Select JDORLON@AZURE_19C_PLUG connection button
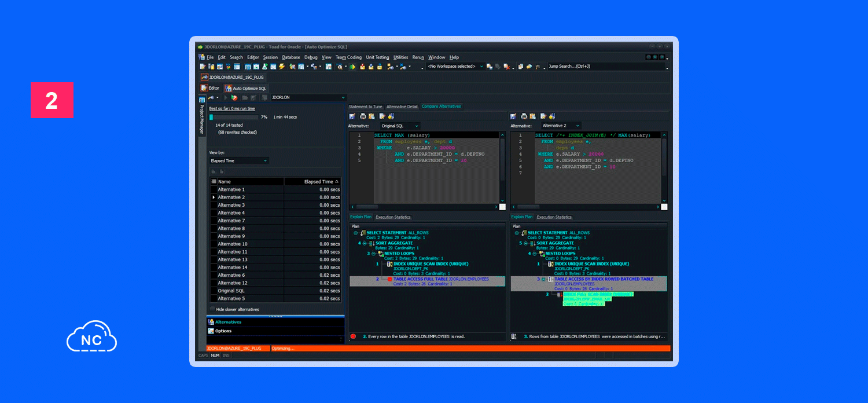This screenshot has width=868, height=403. point(233,77)
